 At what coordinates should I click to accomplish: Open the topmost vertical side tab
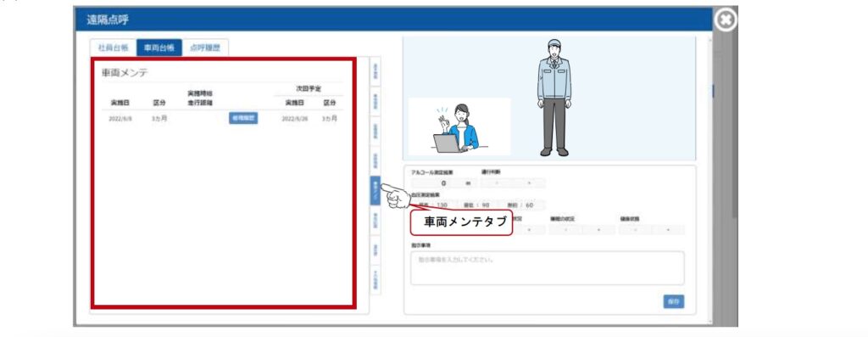coord(376,71)
